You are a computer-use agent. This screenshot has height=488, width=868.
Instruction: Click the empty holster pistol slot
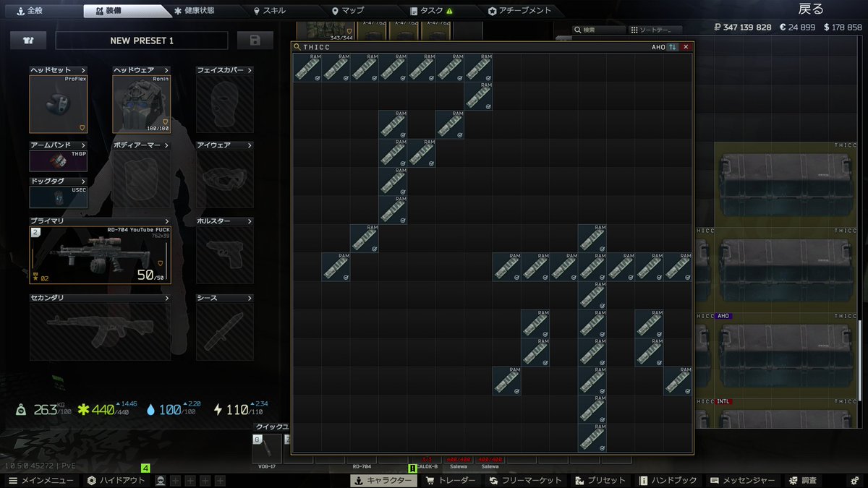225,255
